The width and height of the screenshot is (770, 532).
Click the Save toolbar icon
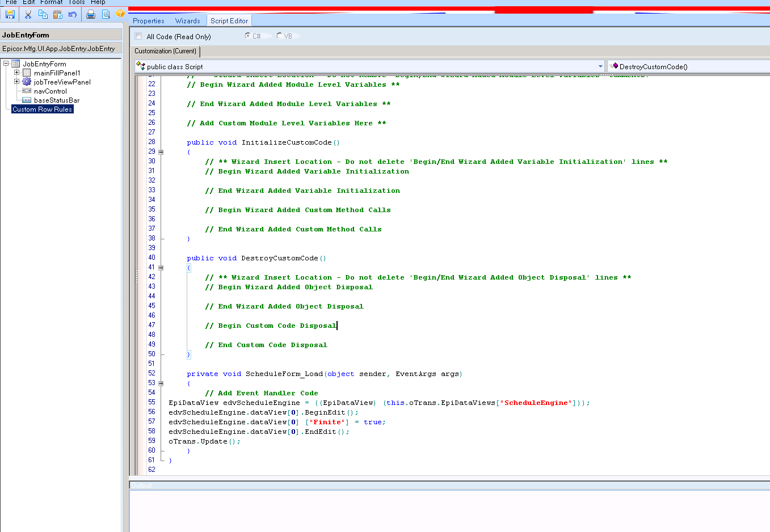coord(10,14)
